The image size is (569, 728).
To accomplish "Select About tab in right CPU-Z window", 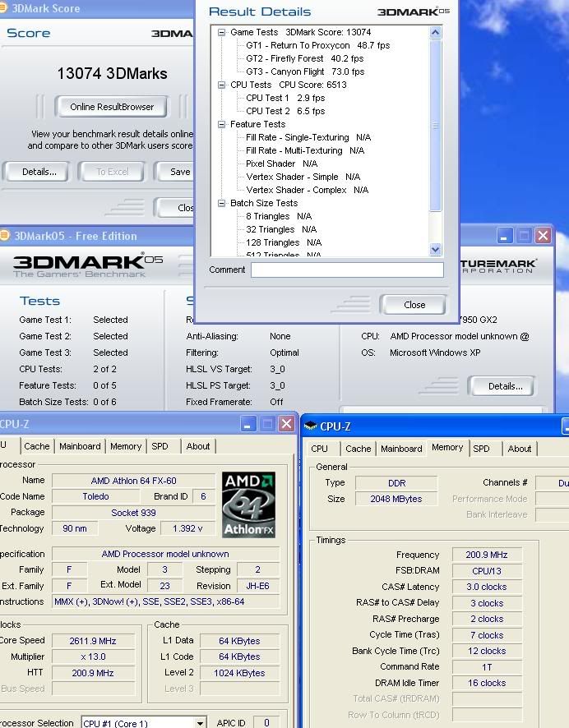I will [x=520, y=449].
